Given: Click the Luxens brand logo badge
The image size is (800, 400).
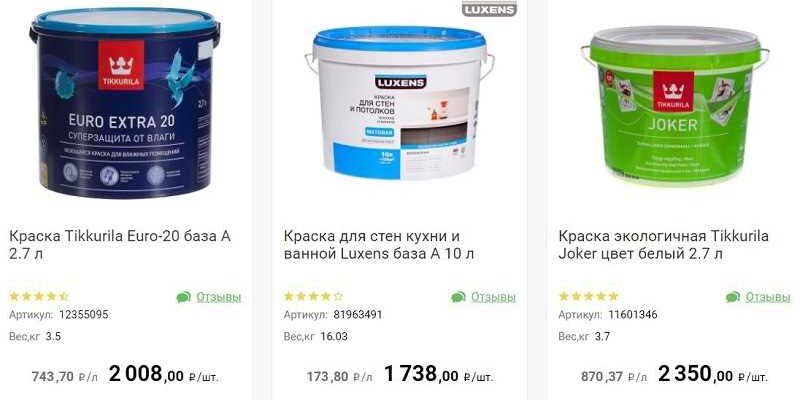Looking at the screenshot, I should pyautogui.click(x=489, y=9).
